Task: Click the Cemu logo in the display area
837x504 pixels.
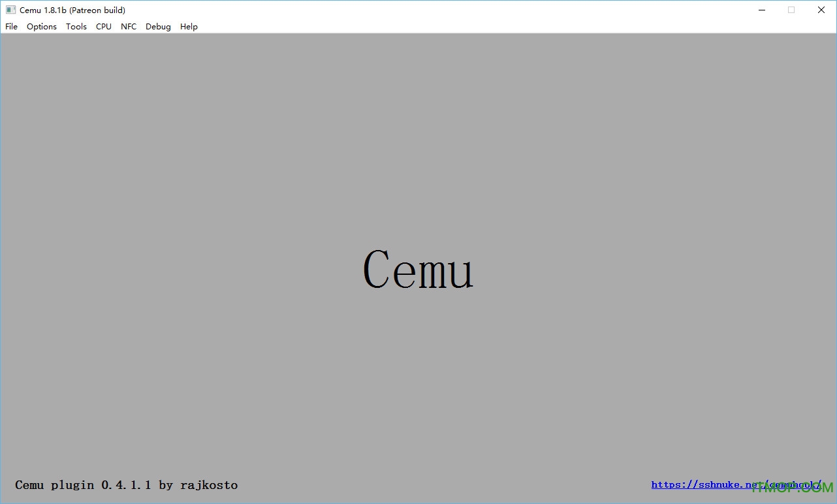Action: tap(418, 270)
